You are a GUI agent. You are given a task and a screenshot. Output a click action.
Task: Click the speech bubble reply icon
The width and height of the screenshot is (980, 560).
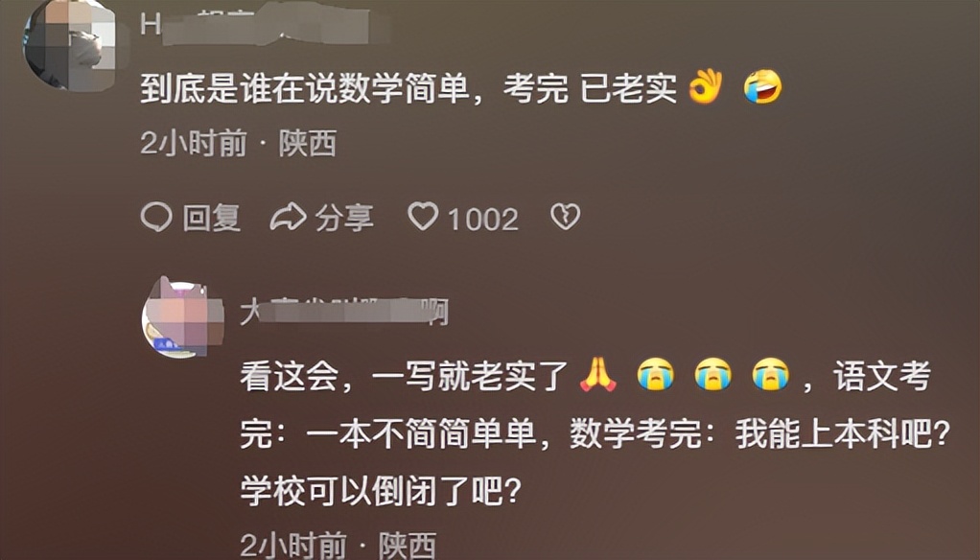pyautogui.click(x=156, y=217)
